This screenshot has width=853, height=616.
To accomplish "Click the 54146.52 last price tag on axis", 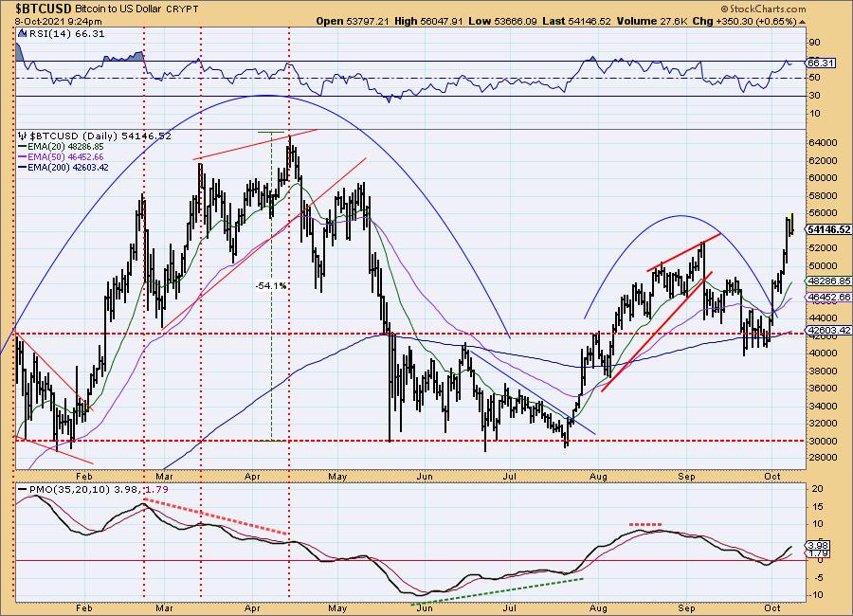I will click(828, 229).
